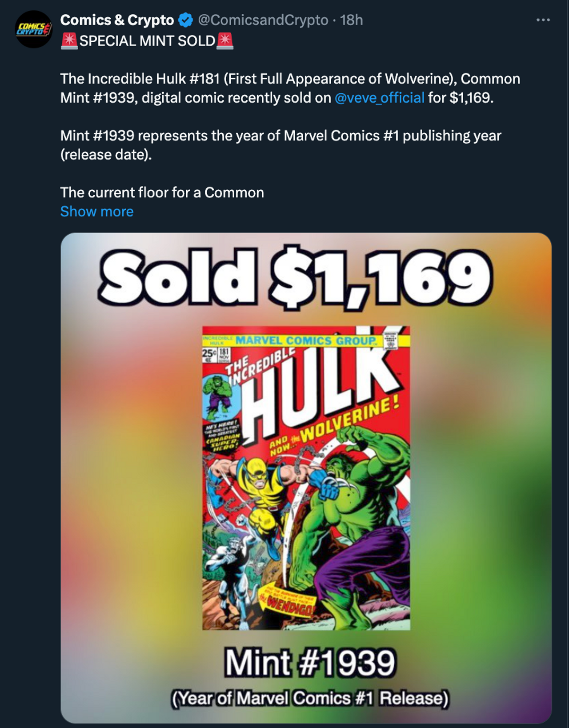Select the SPECIAL MINT SOLD text line

click(147, 40)
